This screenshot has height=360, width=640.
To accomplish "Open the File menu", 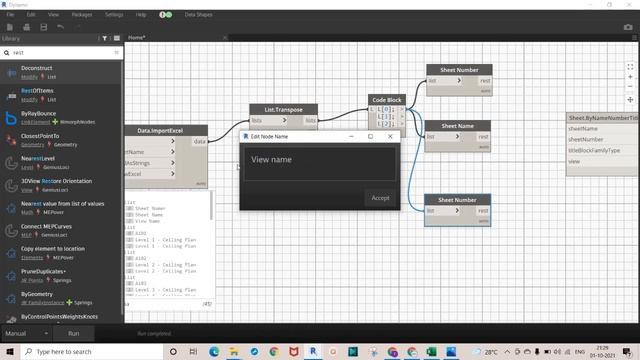I will click(10, 15).
